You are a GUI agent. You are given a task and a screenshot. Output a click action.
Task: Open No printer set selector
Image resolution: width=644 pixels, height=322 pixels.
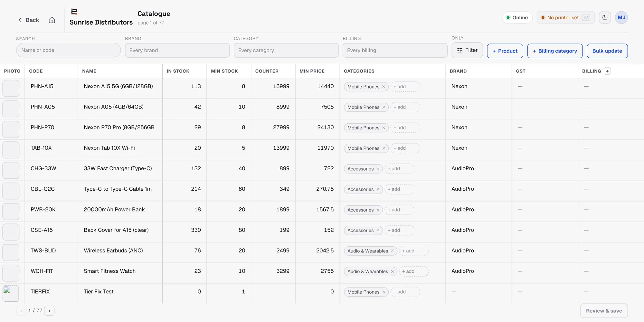click(565, 17)
